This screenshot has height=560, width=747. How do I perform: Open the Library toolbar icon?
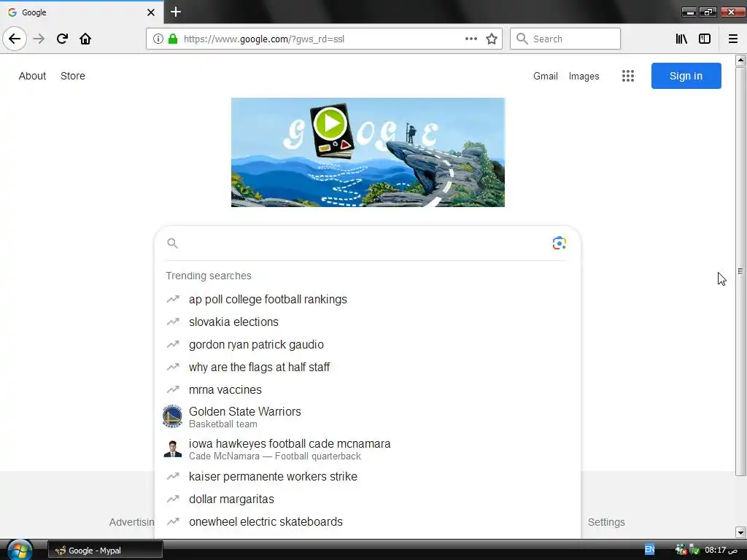681,39
